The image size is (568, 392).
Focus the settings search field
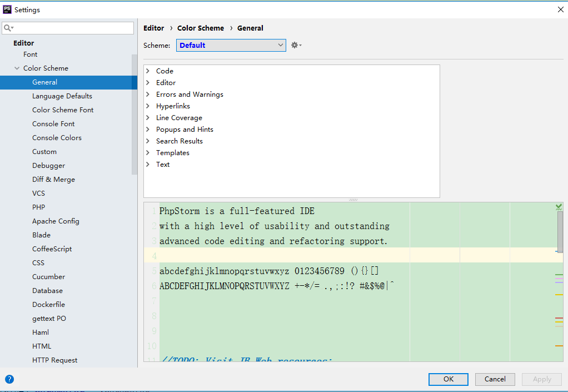68,28
